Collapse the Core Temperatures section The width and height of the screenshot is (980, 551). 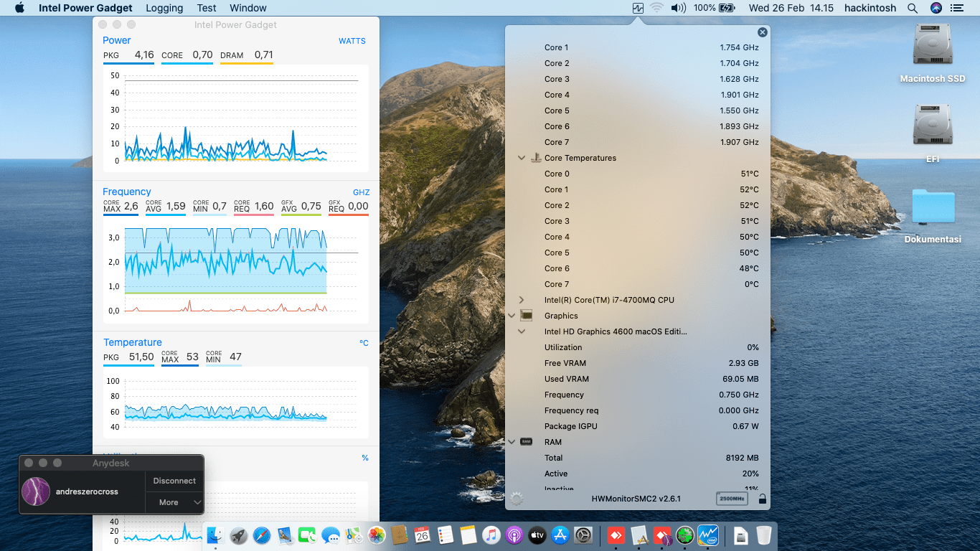click(522, 158)
